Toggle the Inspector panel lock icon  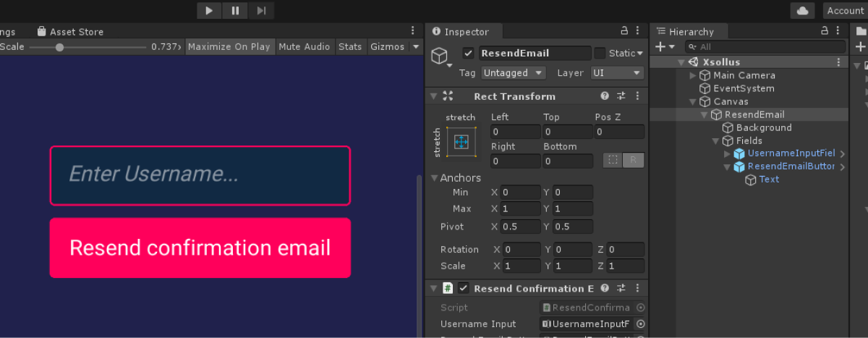pyautogui.click(x=624, y=31)
